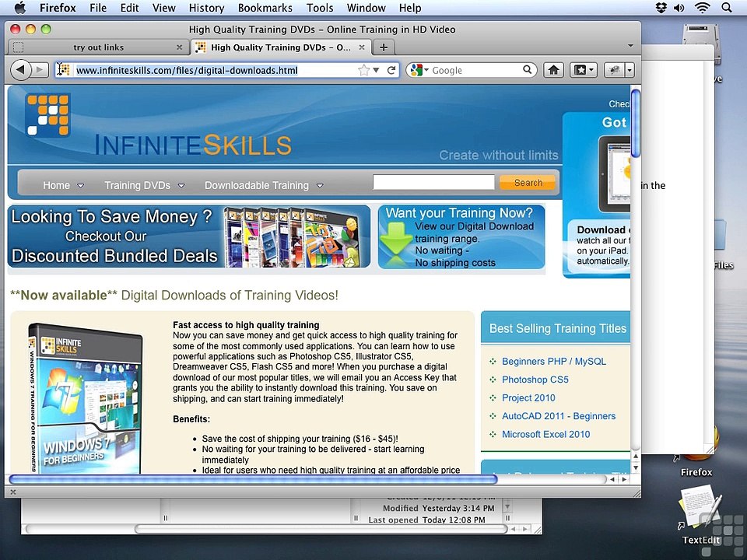Open the View menu
This screenshot has height=560, width=747.
click(x=164, y=8)
